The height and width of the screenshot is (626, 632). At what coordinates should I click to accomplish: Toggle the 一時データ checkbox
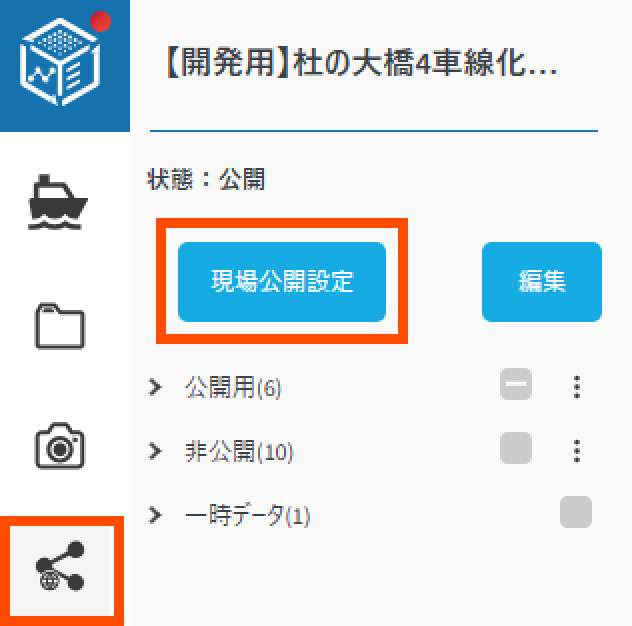[576, 512]
